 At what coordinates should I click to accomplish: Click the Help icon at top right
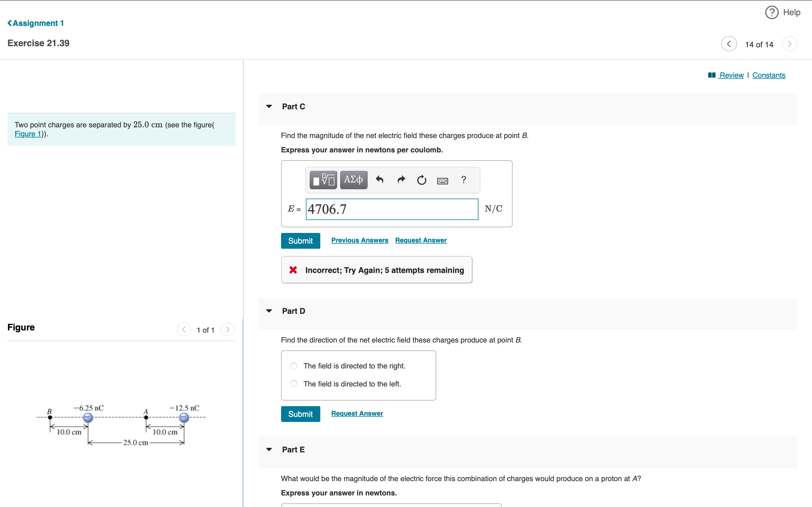pos(772,12)
